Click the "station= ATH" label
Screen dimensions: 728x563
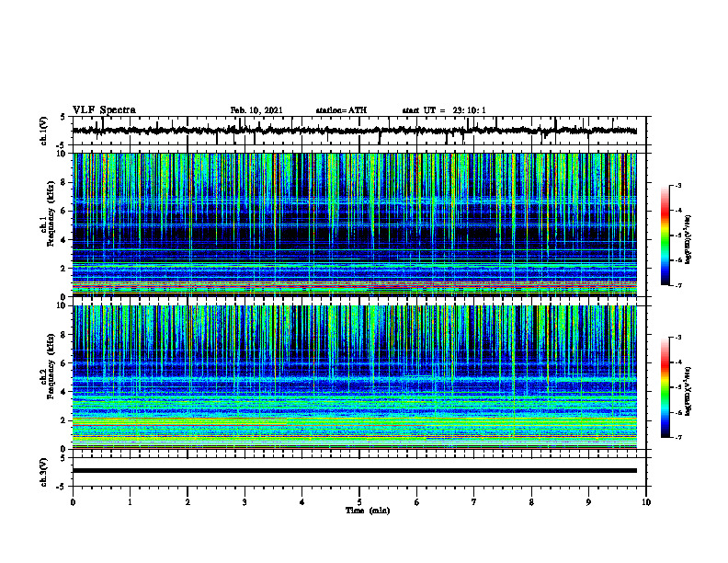(341, 110)
